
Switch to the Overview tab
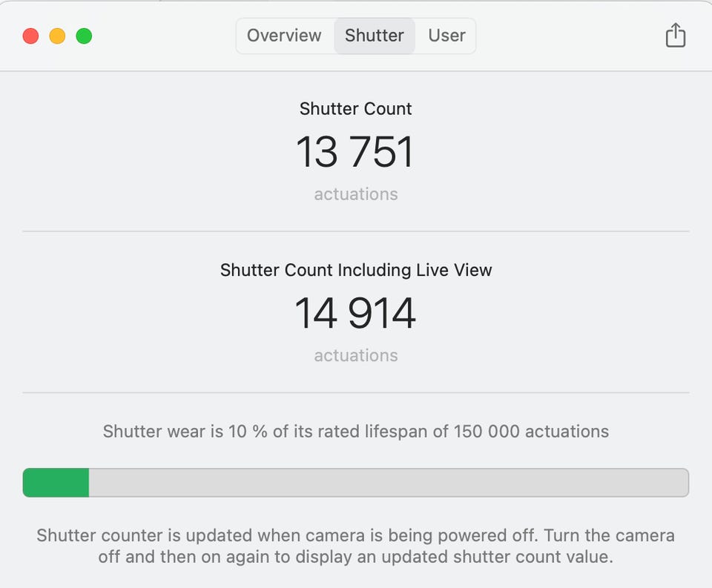coord(284,36)
